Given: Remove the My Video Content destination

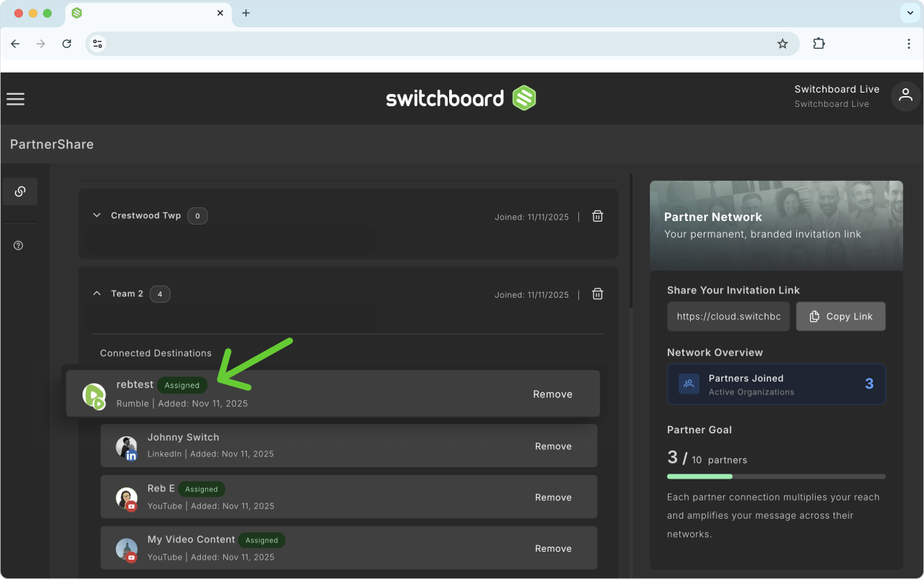Looking at the screenshot, I should (553, 548).
